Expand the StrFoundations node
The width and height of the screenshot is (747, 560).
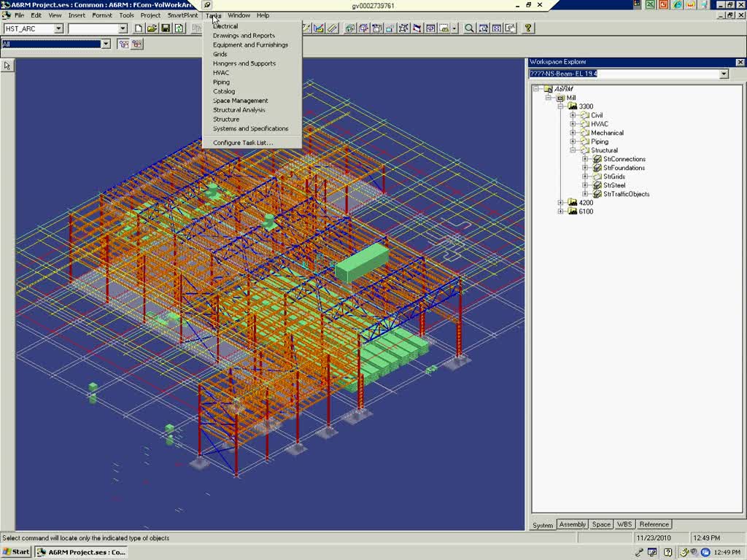(585, 168)
